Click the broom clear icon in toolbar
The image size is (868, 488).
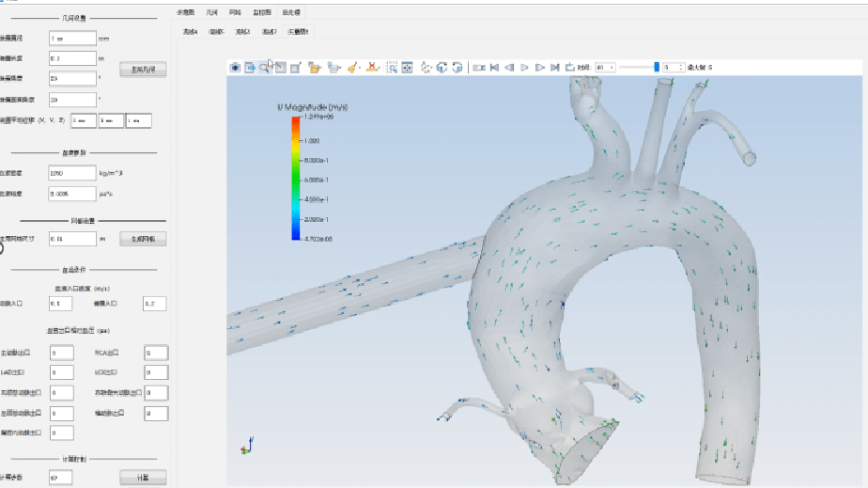[352, 68]
